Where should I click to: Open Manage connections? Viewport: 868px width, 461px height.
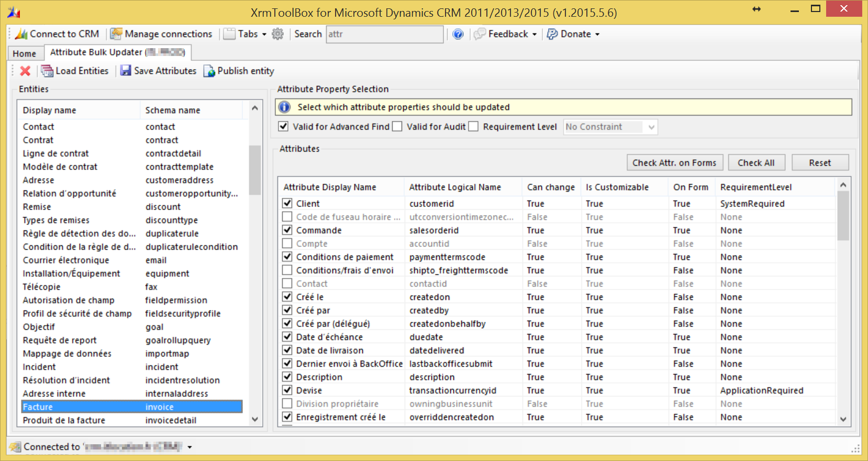pyautogui.click(x=161, y=34)
